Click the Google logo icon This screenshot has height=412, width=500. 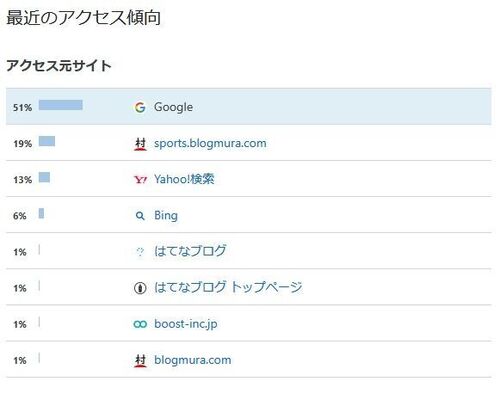[140, 107]
